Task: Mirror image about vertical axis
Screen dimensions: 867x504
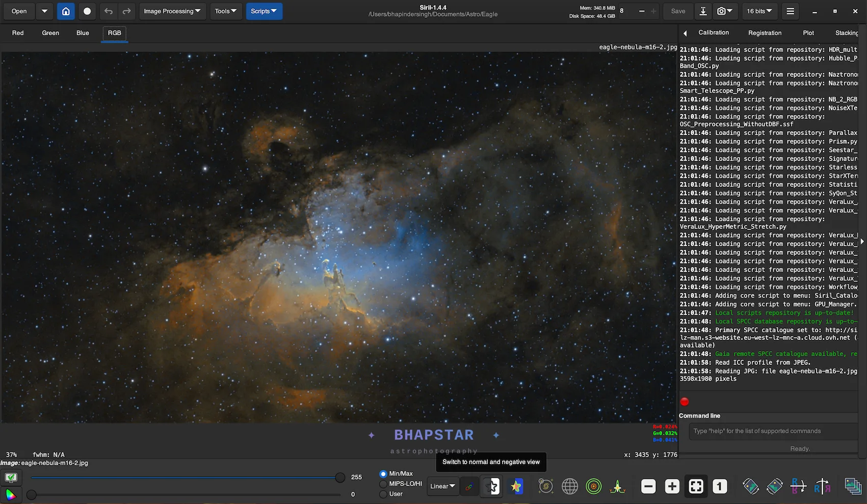Action: coord(822,487)
